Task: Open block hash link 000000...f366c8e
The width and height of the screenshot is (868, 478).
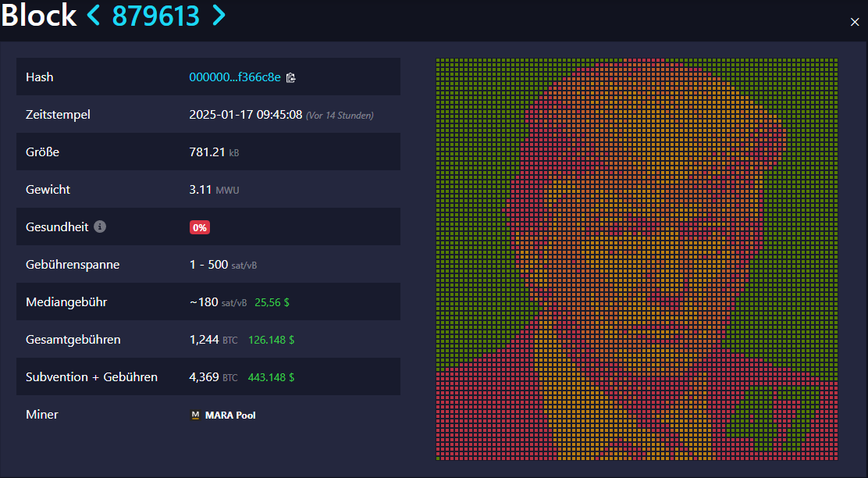Action: pos(235,77)
